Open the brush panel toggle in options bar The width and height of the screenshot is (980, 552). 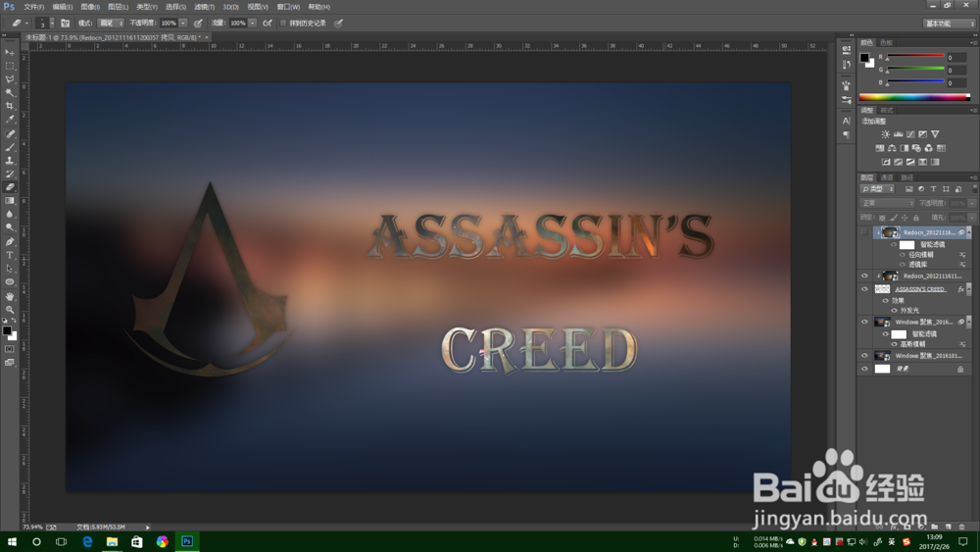coord(65,24)
